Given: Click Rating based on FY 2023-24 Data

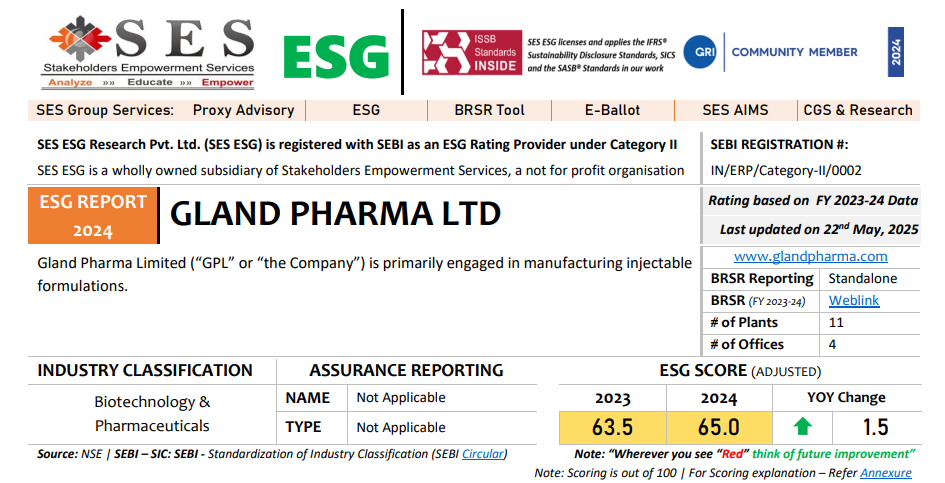Looking at the screenshot, I should (x=813, y=201).
